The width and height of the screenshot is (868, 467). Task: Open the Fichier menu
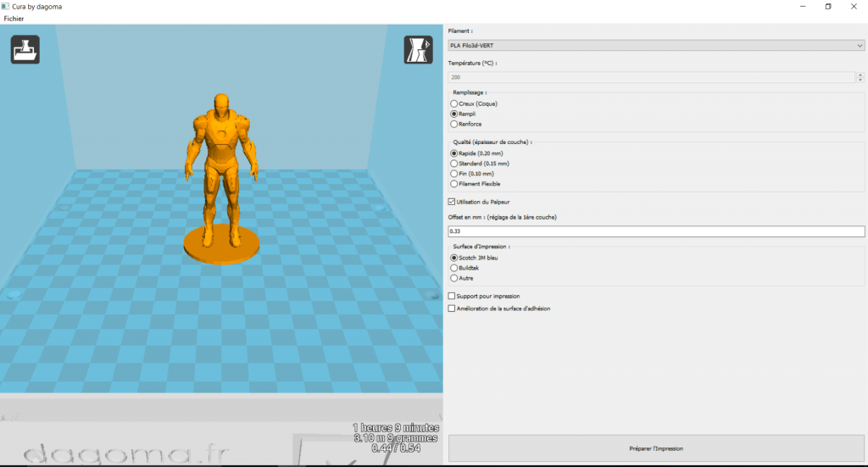coord(14,19)
